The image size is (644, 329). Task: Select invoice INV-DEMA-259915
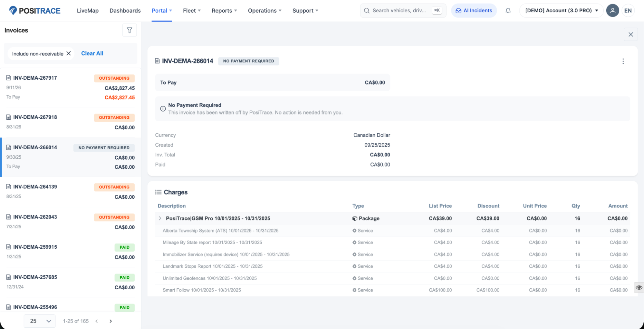click(71, 252)
